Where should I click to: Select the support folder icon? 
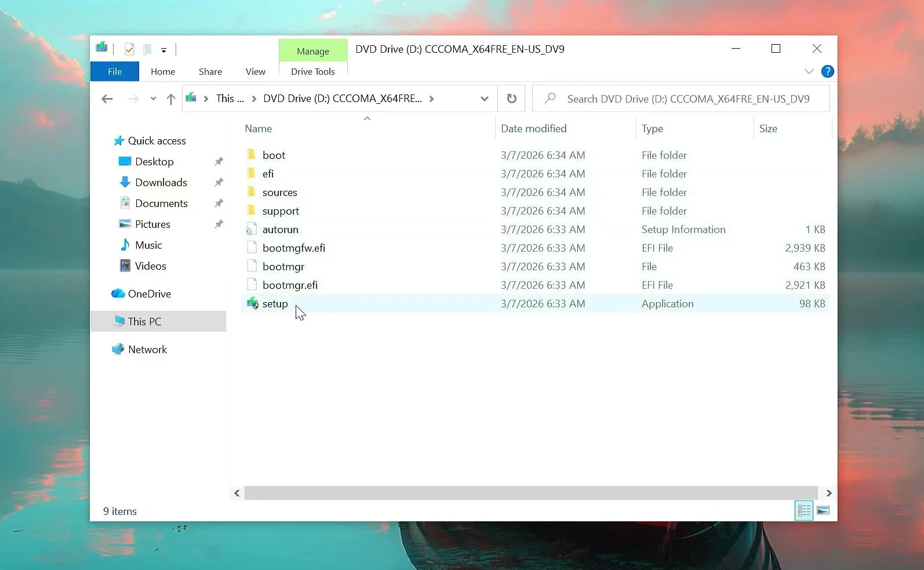(x=252, y=210)
